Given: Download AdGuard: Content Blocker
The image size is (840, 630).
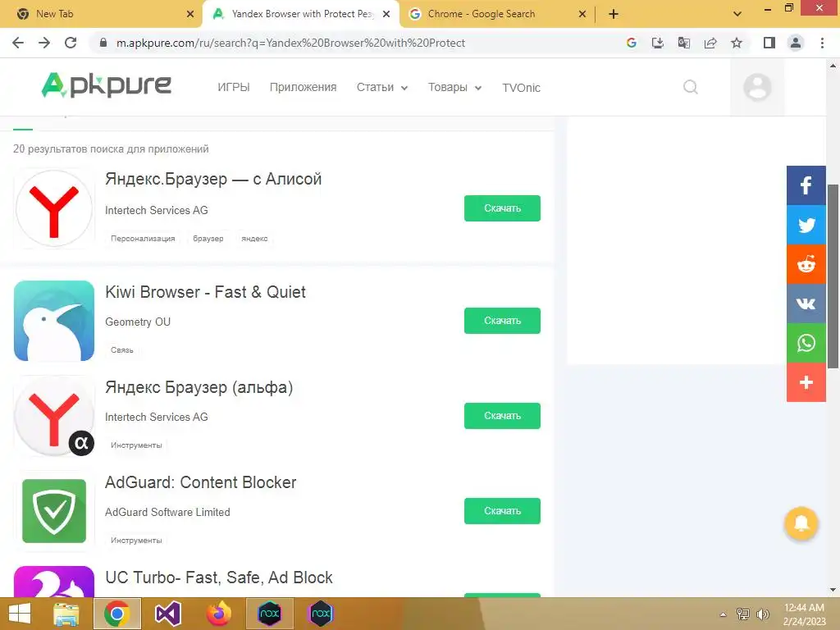Looking at the screenshot, I should pos(502,511).
